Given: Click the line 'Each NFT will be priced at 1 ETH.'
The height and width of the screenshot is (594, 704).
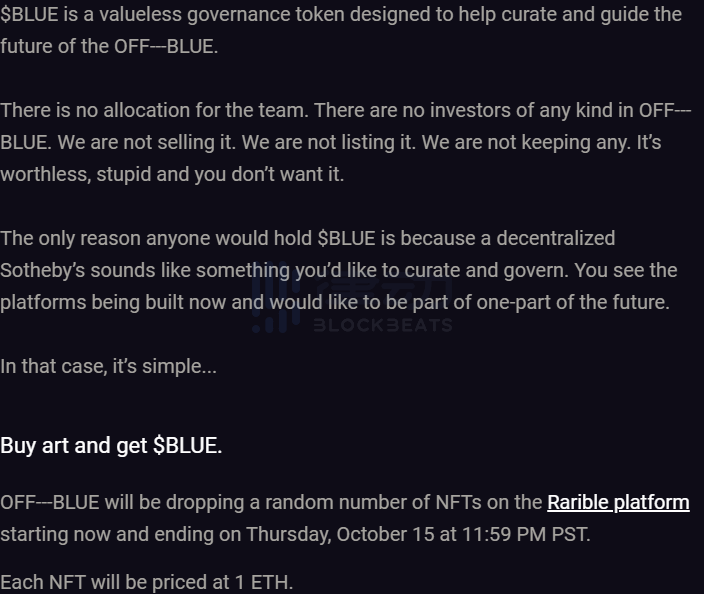Looking at the screenshot, I should 146,582.
